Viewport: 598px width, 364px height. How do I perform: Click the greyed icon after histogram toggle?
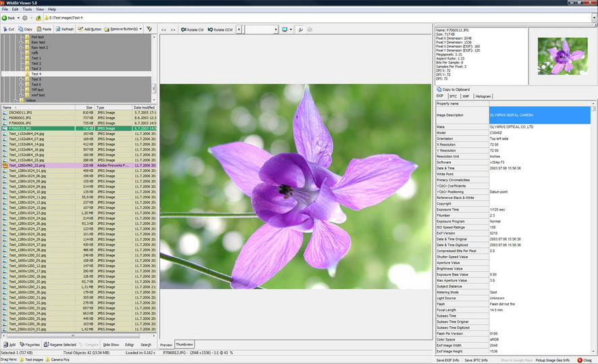(x=310, y=29)
